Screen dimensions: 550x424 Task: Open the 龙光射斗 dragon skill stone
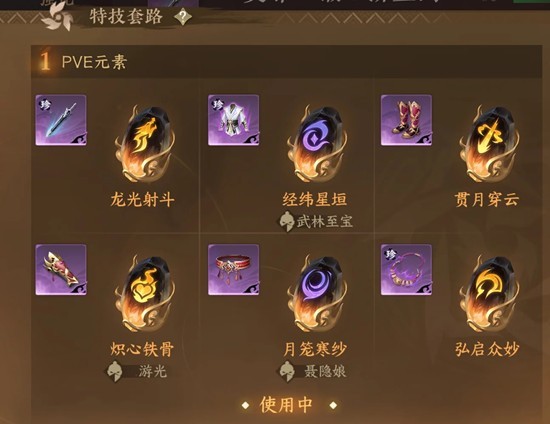145,144
